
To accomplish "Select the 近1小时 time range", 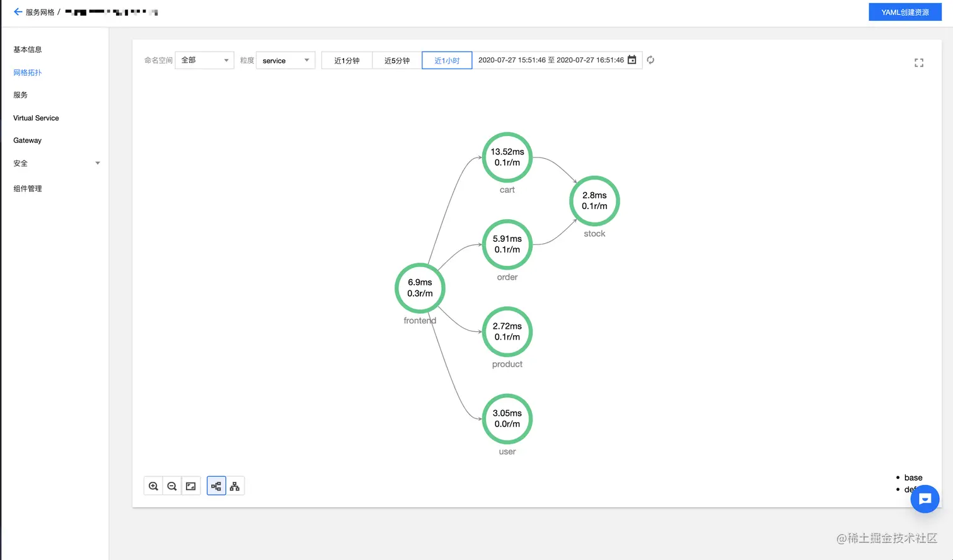I will click(447, 60).
